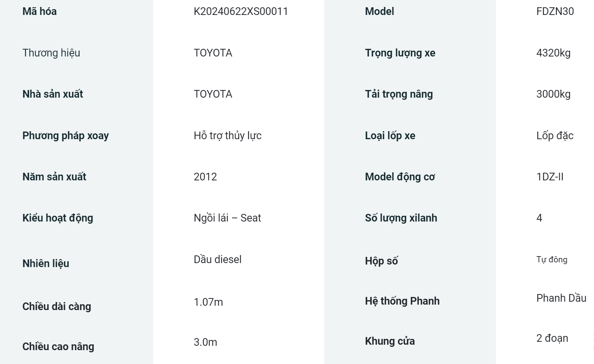
Task: Click the FDZN30 model value
Action: (x=555, y=11)
